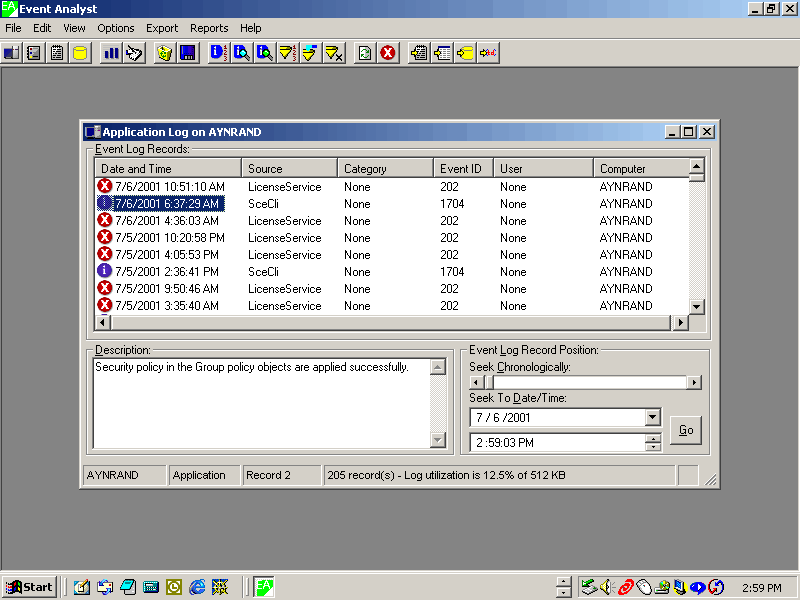This screenshot has width=800, height=600.
Task: Click the funnel with blue flag icon
Action: pyautogui.click(x=311, y=53)
